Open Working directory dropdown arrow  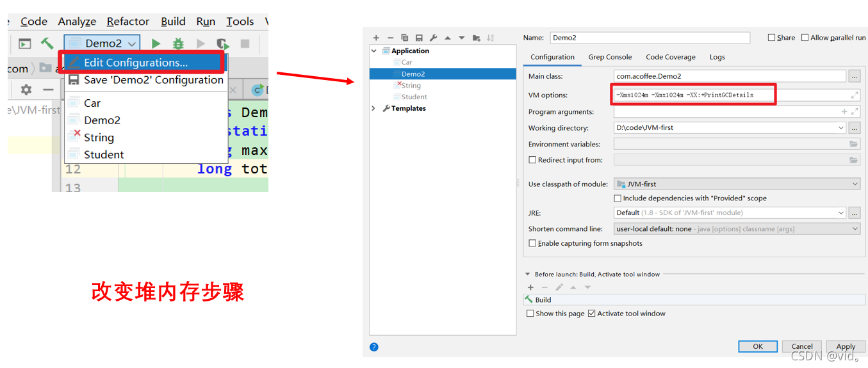(x=840, y=128)
